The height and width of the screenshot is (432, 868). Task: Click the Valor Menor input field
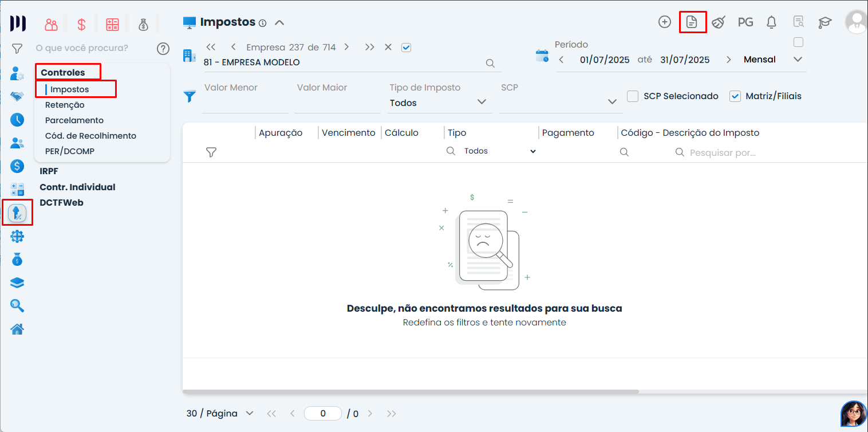pos(245,103)
